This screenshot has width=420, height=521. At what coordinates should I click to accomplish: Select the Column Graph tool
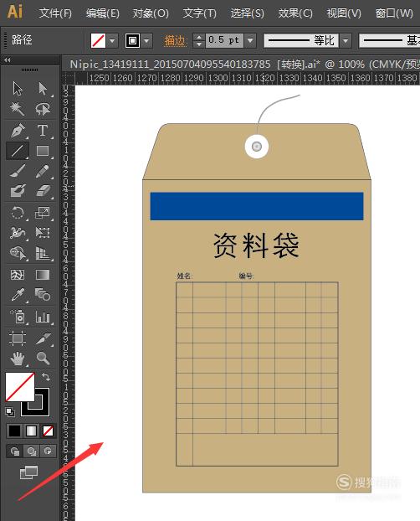tap(43, 317)
